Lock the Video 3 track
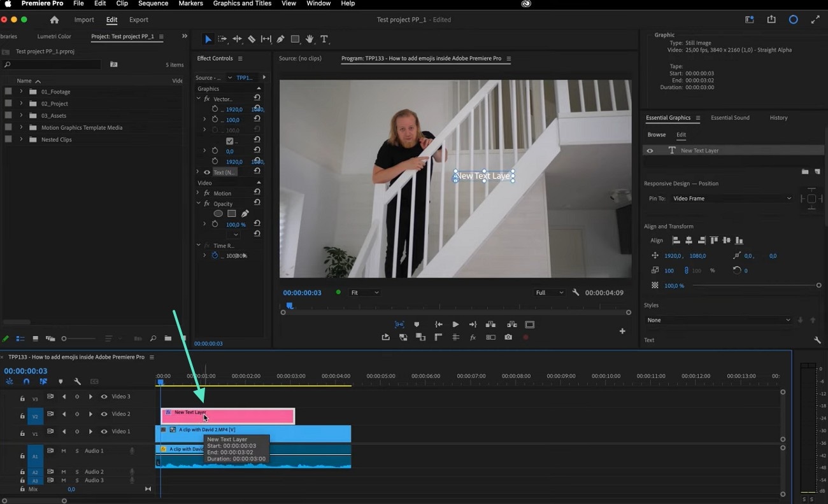This screenshot has width=828, height=504. [21, 396]
